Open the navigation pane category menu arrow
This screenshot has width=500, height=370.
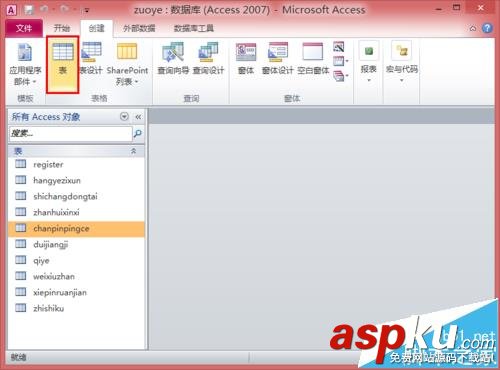(124, 117)
